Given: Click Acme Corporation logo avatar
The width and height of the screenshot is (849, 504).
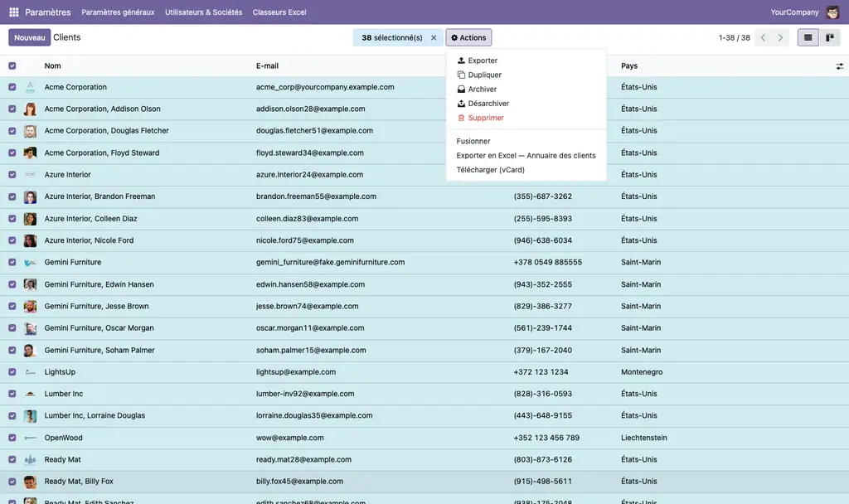Looking at the screenshot, I should tap(31, 87).
